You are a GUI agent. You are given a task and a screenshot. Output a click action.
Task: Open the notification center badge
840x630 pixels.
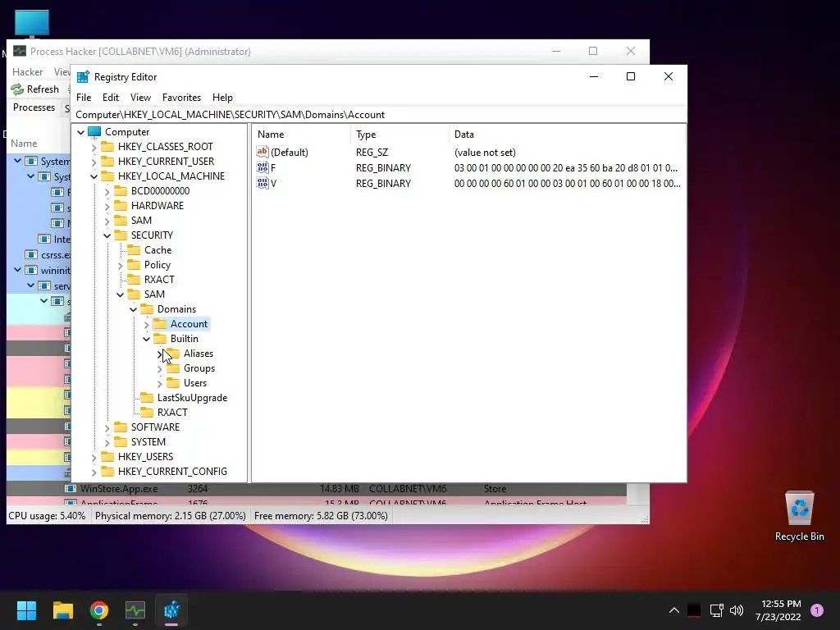[817, 610]
